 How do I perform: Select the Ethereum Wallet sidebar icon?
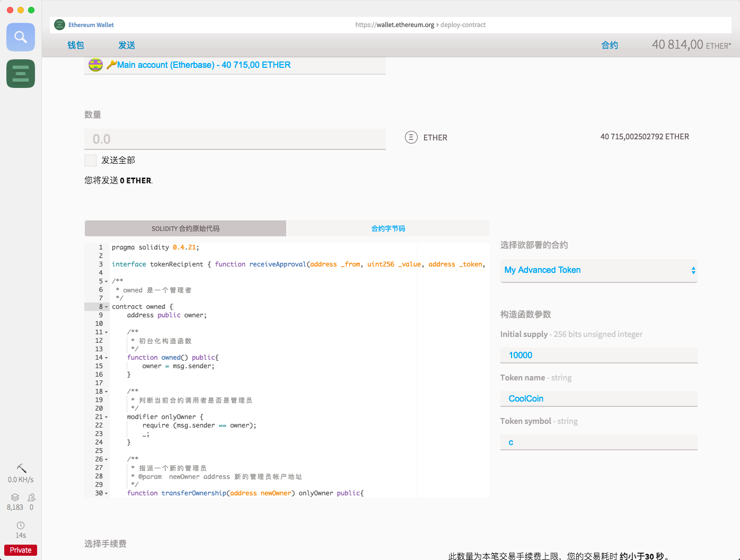[x=21, y=74]
